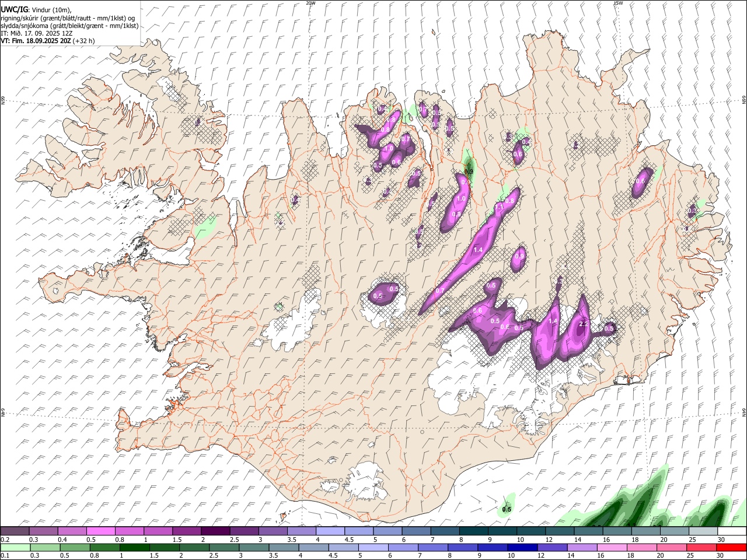The width and height of the screenshot is (747, 560).
Task: Click the 1.1 snowfall value on the map
Action: pos(499,207)
